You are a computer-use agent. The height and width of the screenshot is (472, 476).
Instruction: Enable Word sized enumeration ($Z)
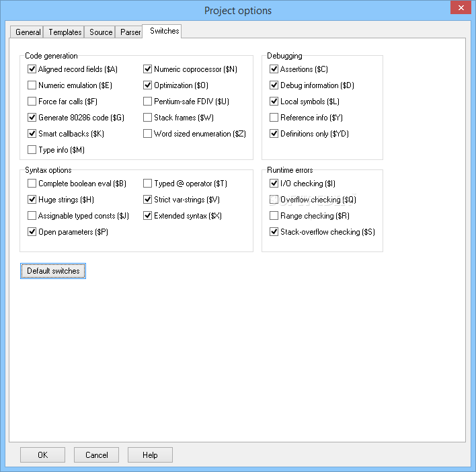147,134
